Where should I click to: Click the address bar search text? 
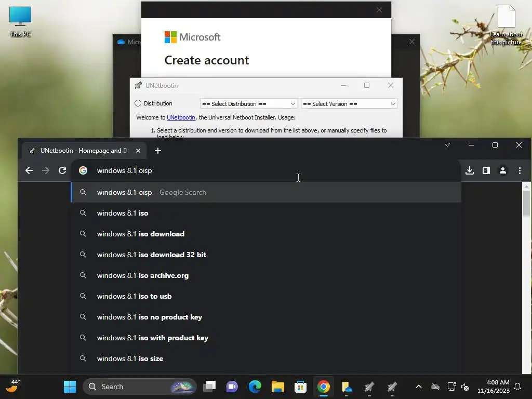click(x=124, y=170)
